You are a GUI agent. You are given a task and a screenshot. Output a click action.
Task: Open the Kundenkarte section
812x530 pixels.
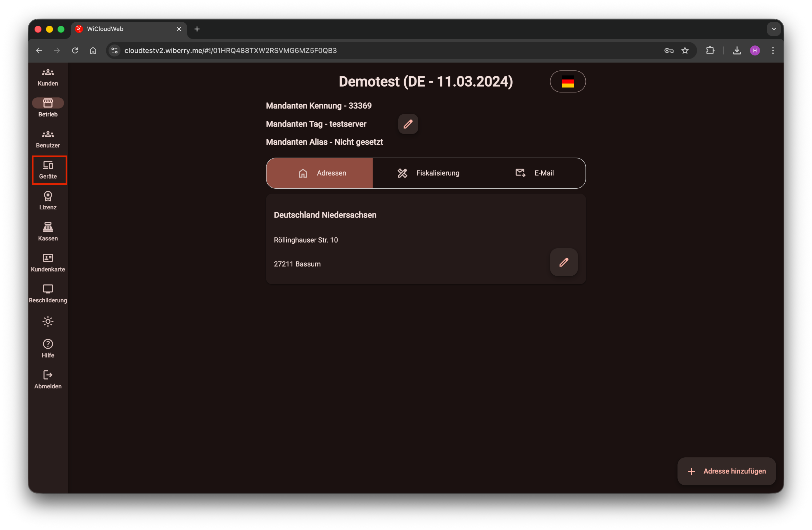48,262
